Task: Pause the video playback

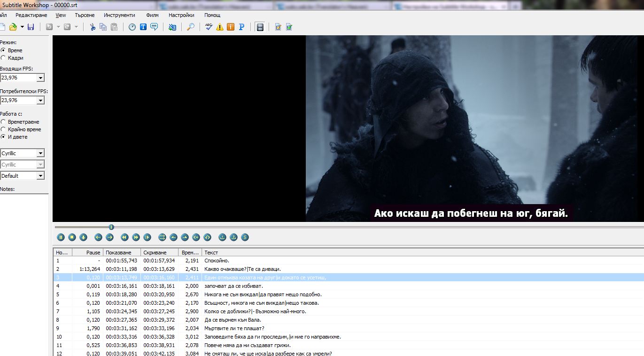Action: tap(61, 237)
